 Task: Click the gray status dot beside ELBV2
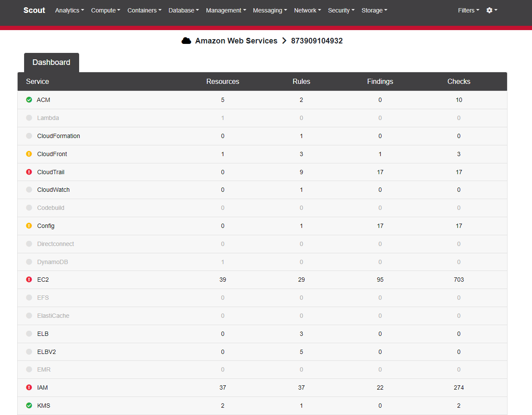pyautogui.click(x=29, y=352)
